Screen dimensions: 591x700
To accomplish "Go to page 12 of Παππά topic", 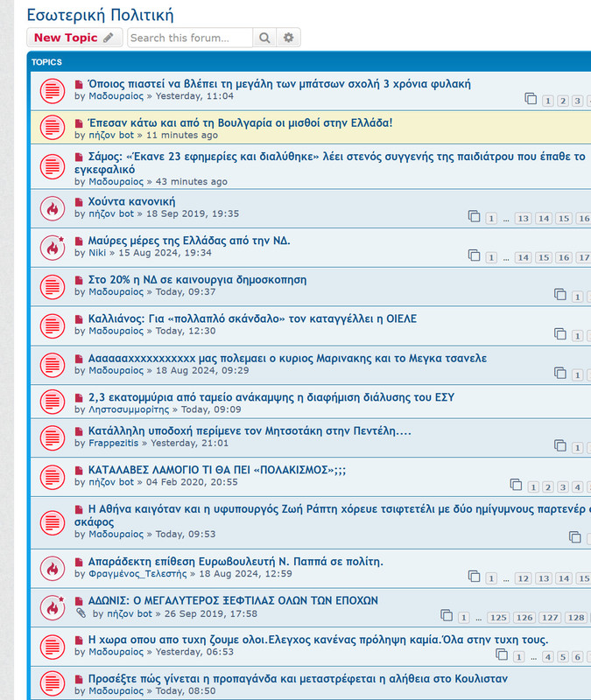I will coord(523,578).
